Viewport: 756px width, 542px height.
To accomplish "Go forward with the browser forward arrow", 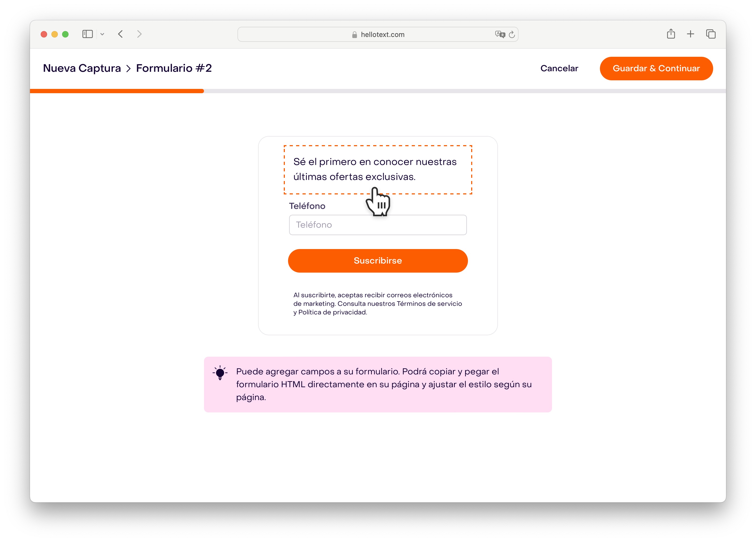I will point(139,34).
